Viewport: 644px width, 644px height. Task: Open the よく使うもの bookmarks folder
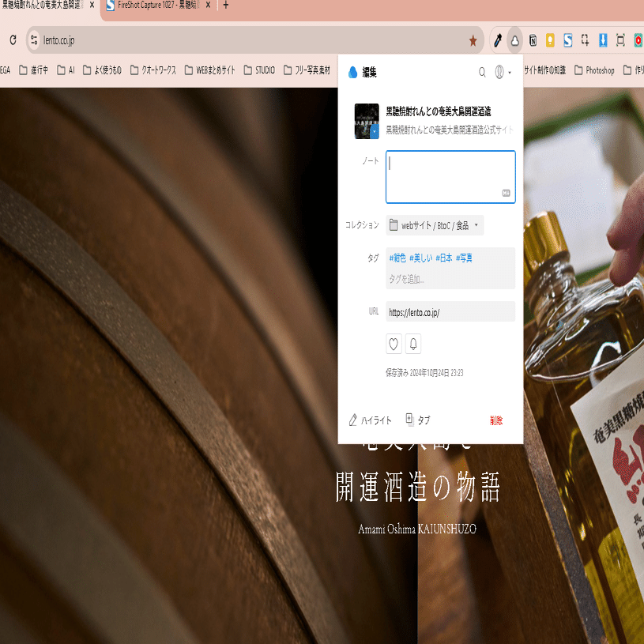(x=102, y=70)
